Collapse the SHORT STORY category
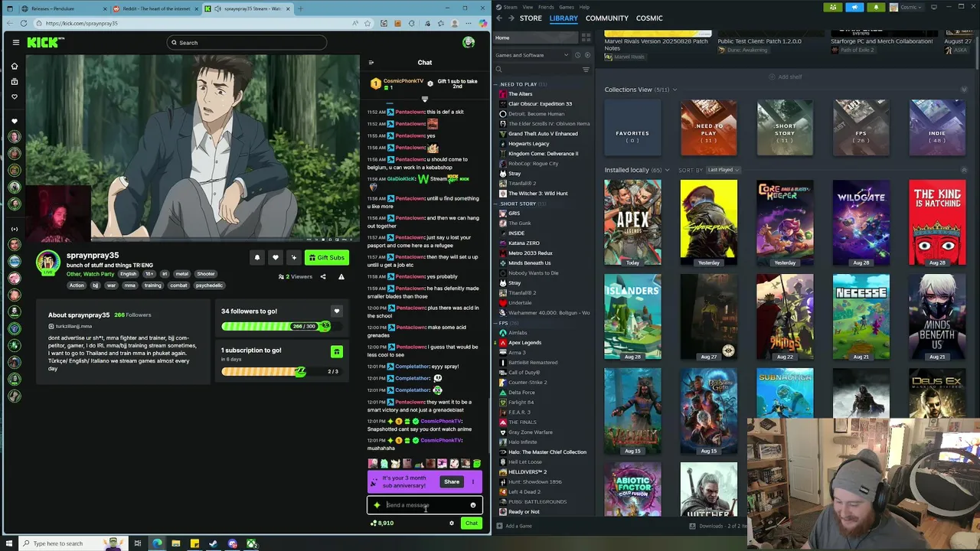 pyautogui.click(x=497, y=204)
